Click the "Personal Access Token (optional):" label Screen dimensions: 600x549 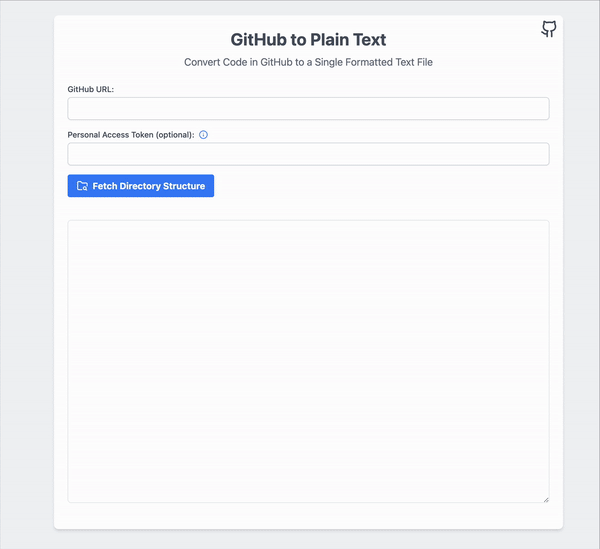(x=131, y=134)
